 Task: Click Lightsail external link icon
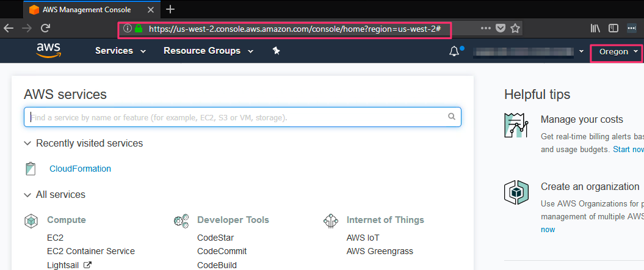[87, 265]
